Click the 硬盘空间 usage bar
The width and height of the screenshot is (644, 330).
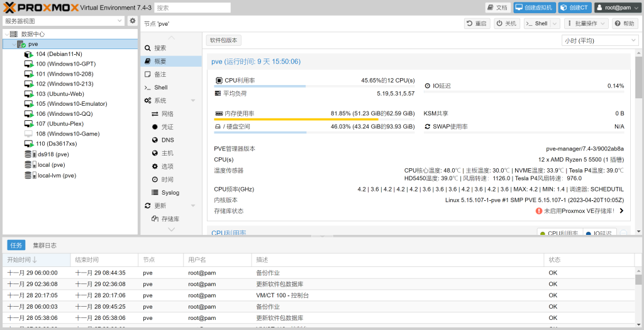pyautogui.click(x=314, y=132)
